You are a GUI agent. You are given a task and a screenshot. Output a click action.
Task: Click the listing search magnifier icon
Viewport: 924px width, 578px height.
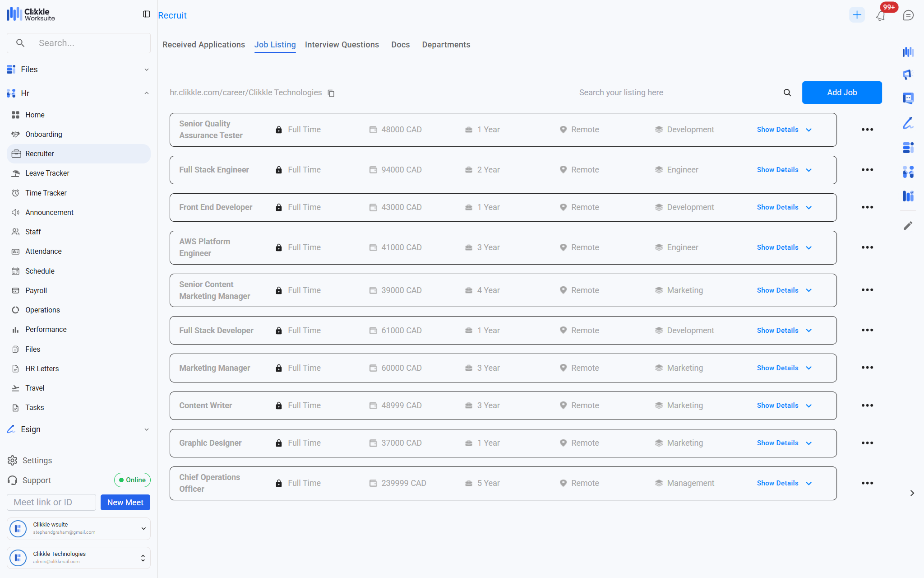pos(787,93)
